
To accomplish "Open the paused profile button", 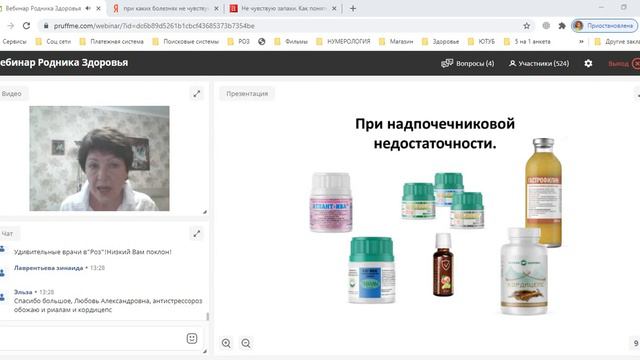I will click(x=604, y=26).
